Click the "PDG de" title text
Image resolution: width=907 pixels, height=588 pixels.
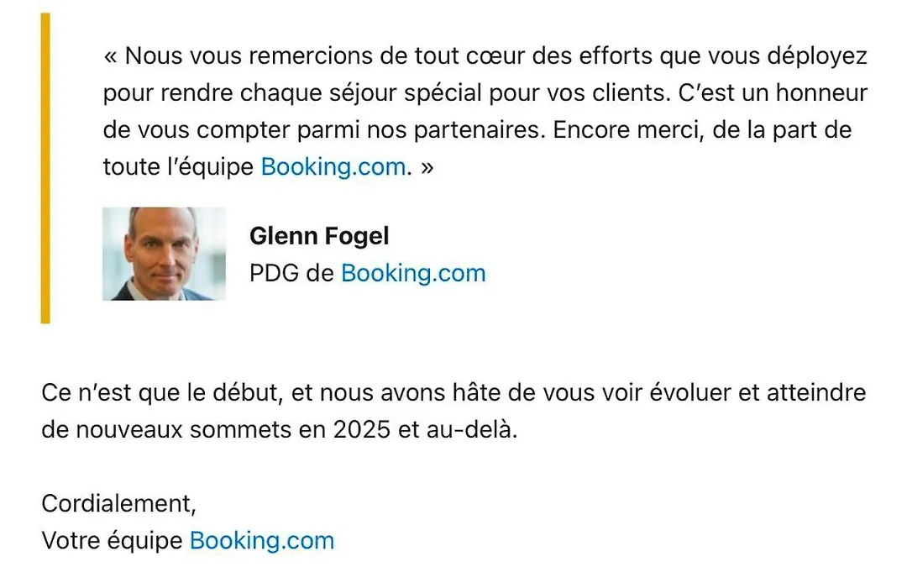point(291,274)
